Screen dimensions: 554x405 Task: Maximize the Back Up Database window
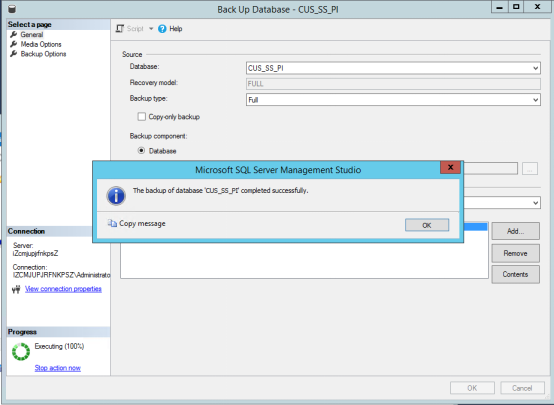(516, 7)
